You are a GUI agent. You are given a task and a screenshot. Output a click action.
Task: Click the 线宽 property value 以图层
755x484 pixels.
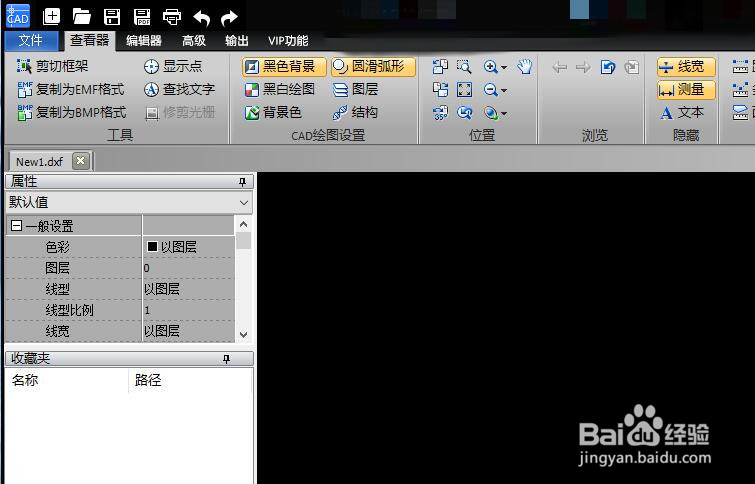pos(189,331)
